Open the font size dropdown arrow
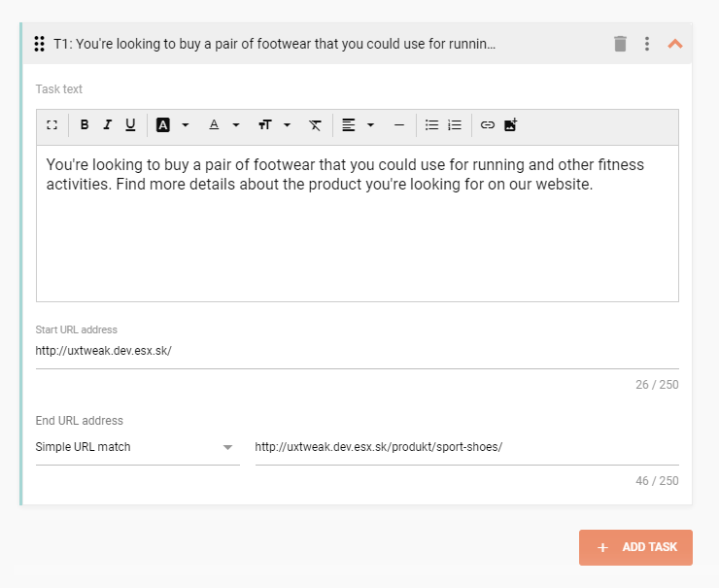This screenshot has height=588, width=719. [287, 124]
